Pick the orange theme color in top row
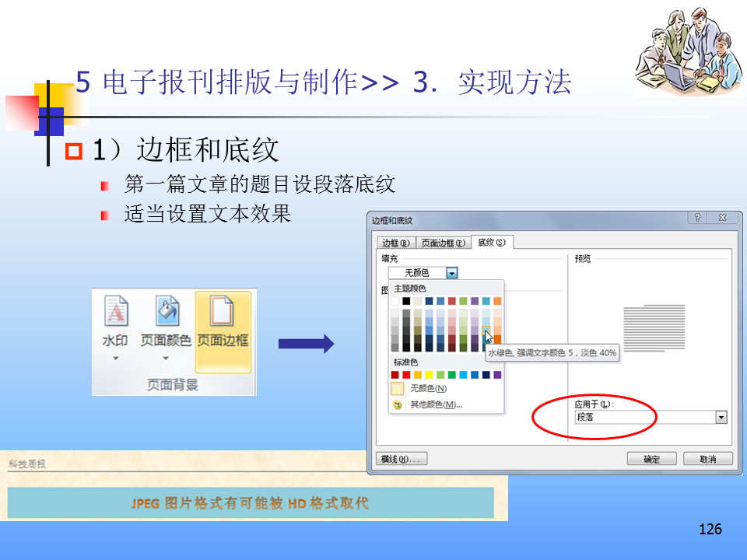 (x=498, y=301)
